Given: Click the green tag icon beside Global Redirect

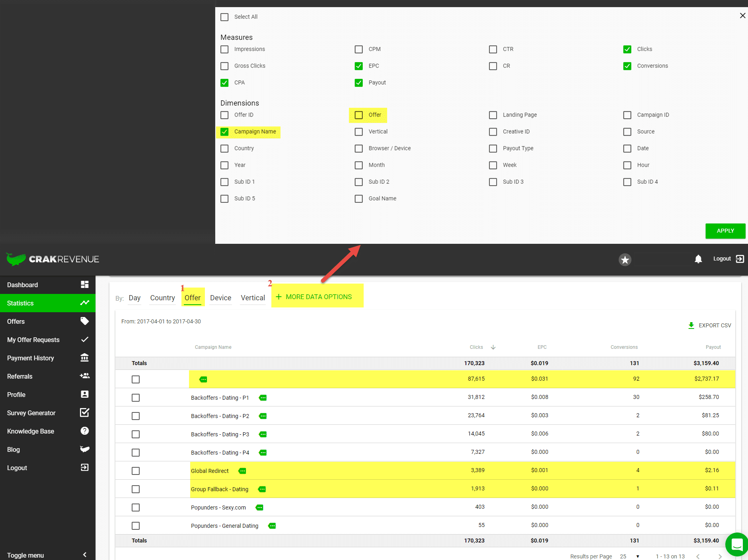Looking at the screenshot, I should (x=242, y=471).
